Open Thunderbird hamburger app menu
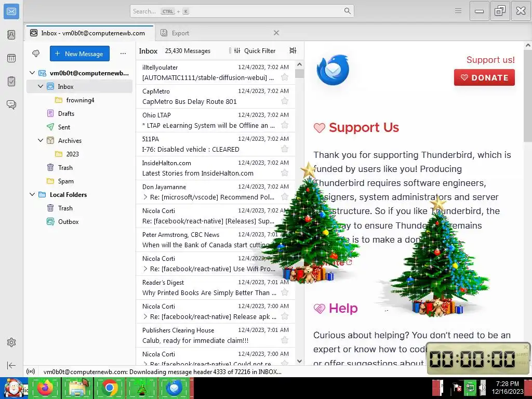The height and width of the screenshot is (399, 532). point(458,11)
